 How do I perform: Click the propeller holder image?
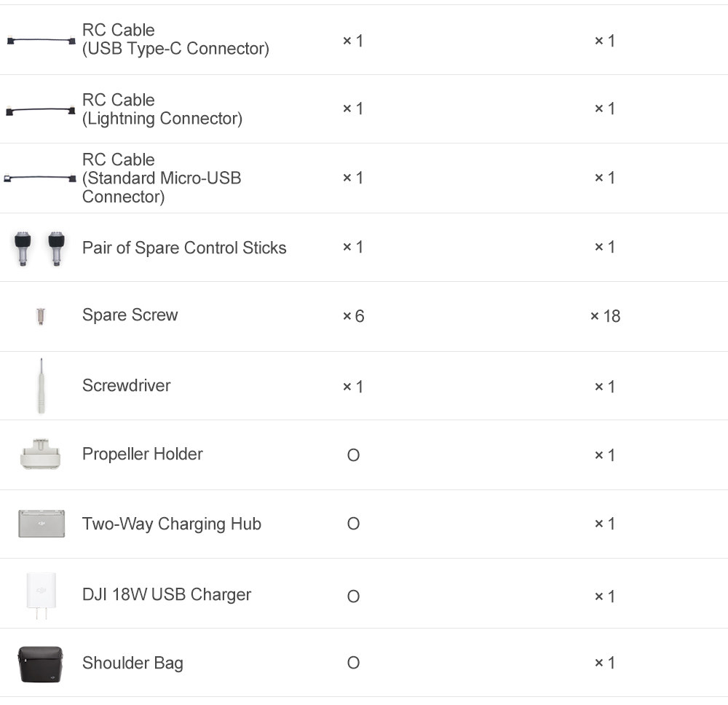click(41, 454)
